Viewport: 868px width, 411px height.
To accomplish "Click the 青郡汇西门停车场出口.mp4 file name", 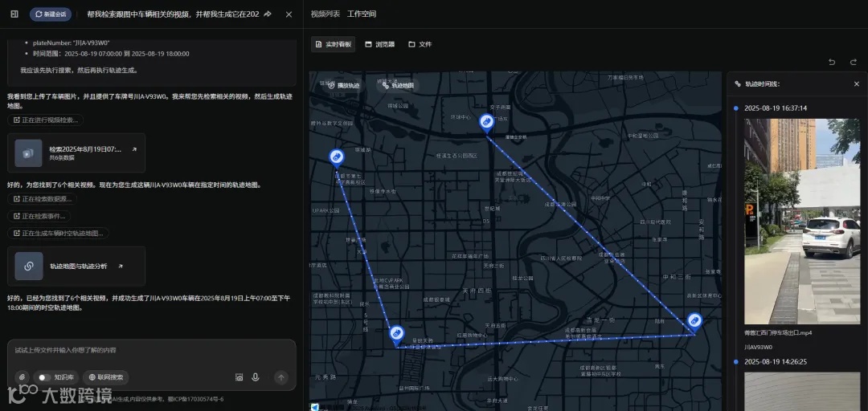I will click(x=778, y=333).
